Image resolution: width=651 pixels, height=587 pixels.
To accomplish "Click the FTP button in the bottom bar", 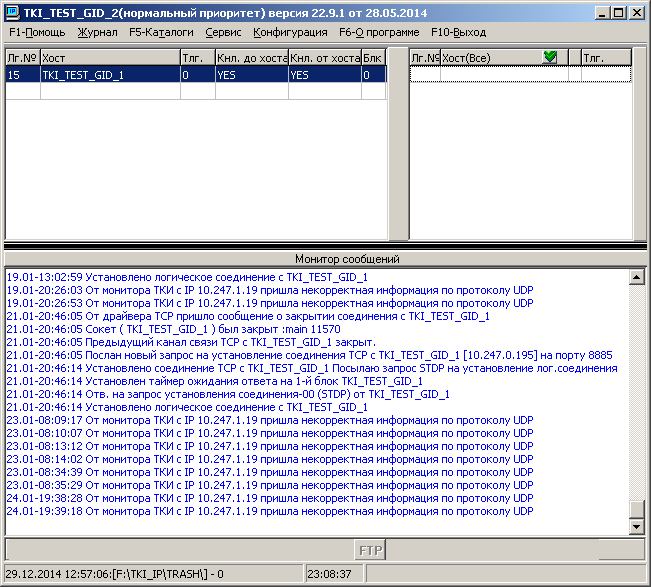I will click(x=371, y=549).
